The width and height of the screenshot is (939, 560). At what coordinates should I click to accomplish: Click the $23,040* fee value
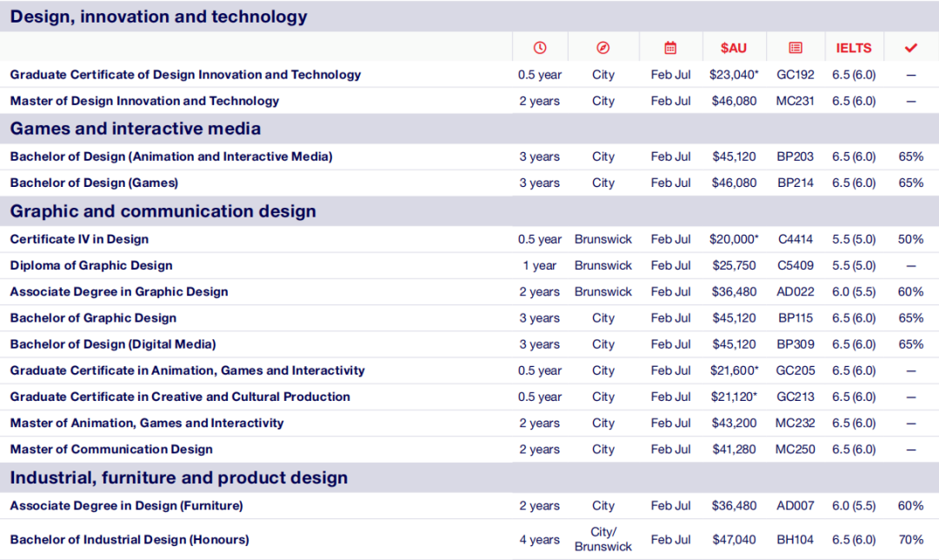click(734, 75)
